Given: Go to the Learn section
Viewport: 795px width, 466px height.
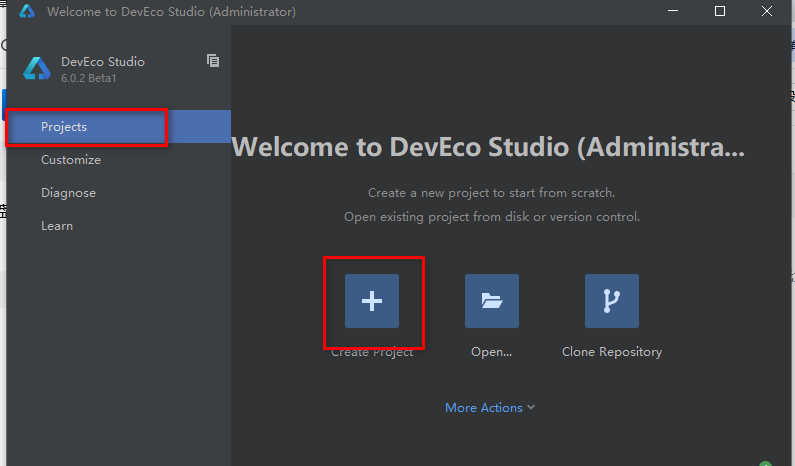Looking at the screenshot, I should coord(57,226).
